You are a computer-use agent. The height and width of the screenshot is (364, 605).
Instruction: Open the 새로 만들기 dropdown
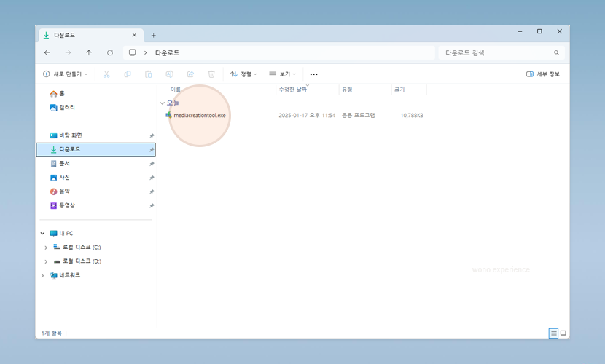point(65,74)
